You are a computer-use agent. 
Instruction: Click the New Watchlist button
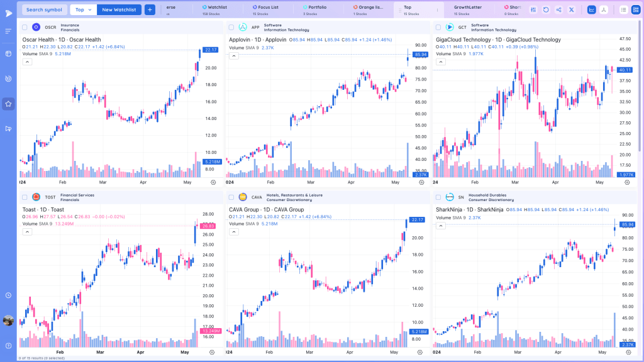(x=119, y=10)
